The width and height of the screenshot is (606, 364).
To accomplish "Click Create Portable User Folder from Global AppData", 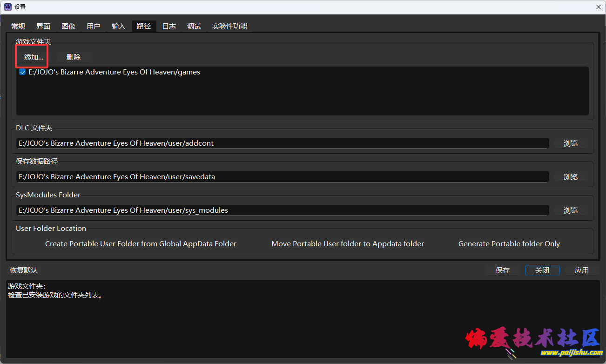I will pos(141,244).
